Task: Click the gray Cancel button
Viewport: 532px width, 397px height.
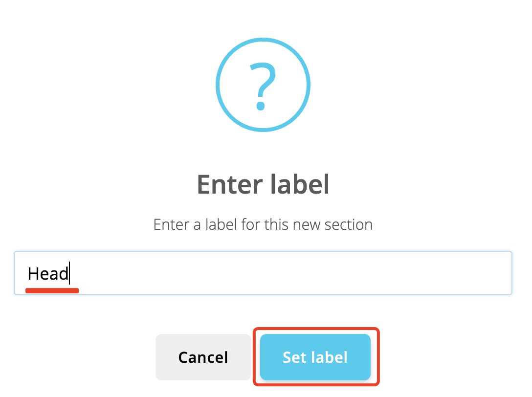Action: pos(203,357)
